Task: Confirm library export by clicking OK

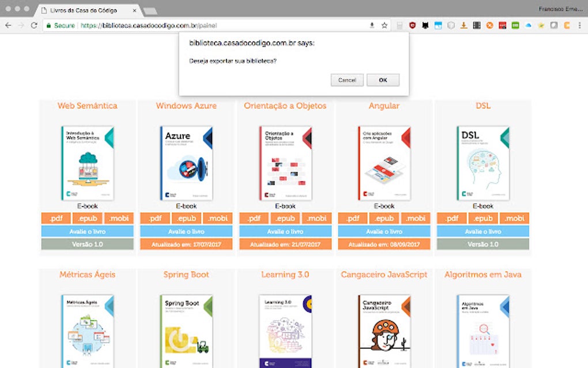Action: [x=383, y=80]
